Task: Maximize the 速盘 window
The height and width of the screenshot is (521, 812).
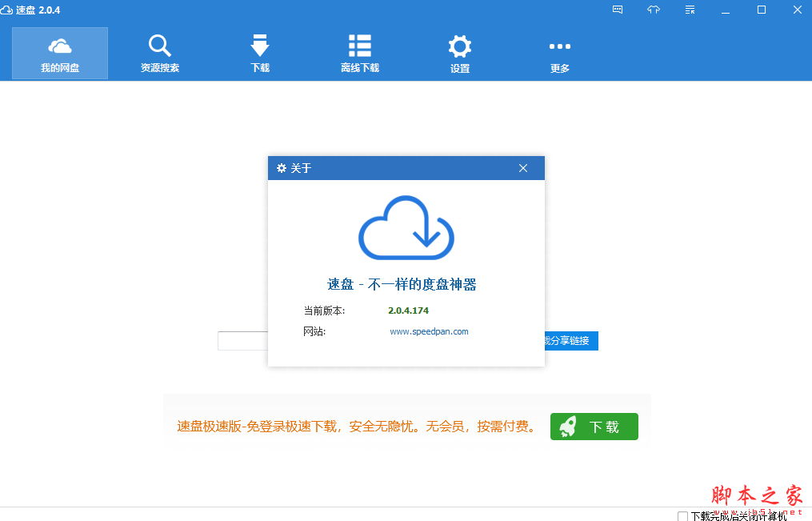Action: coord(762,10)
